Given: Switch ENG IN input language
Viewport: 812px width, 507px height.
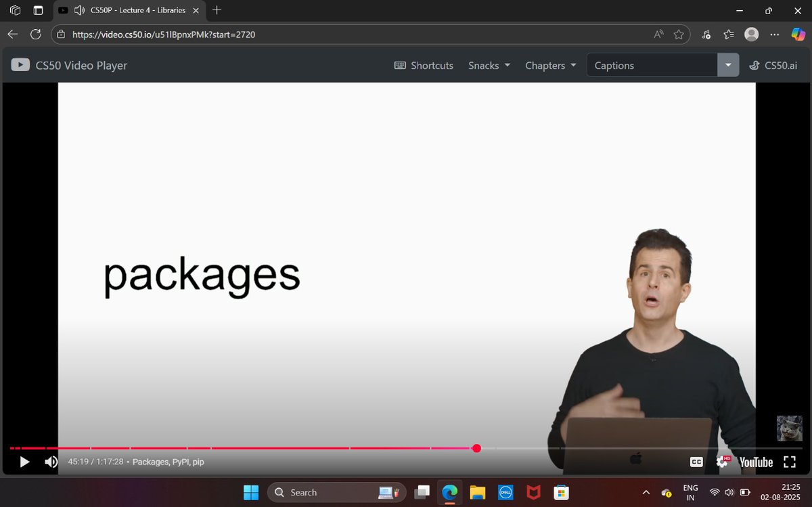Looking at the screenshot, I should pyautogui.click(x=690, y=492).
